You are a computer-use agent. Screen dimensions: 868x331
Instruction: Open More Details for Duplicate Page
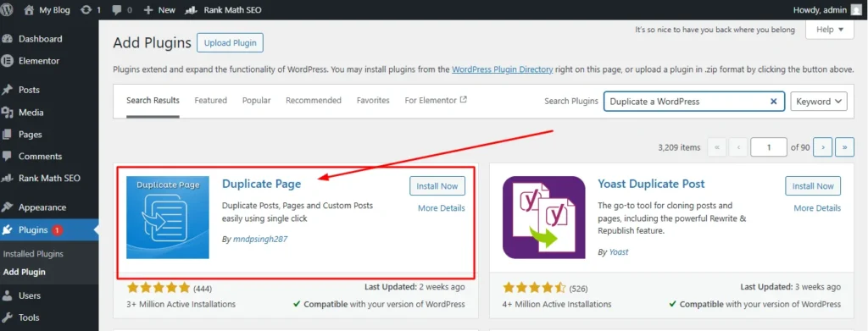(441, 208)
